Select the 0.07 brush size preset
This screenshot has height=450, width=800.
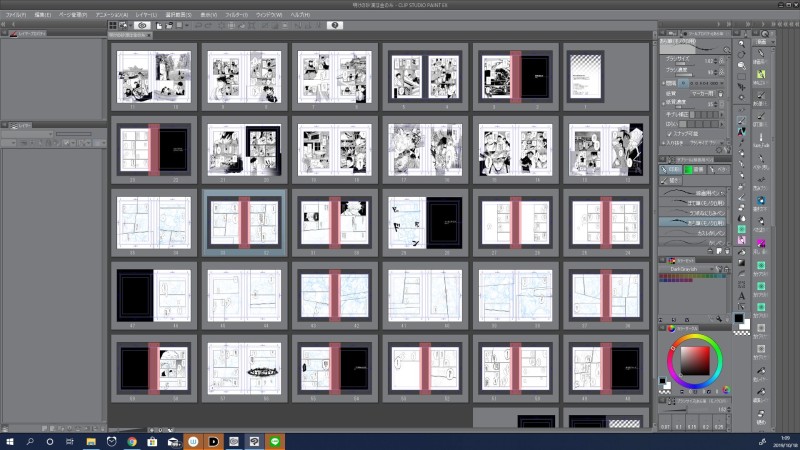(665, 423)
